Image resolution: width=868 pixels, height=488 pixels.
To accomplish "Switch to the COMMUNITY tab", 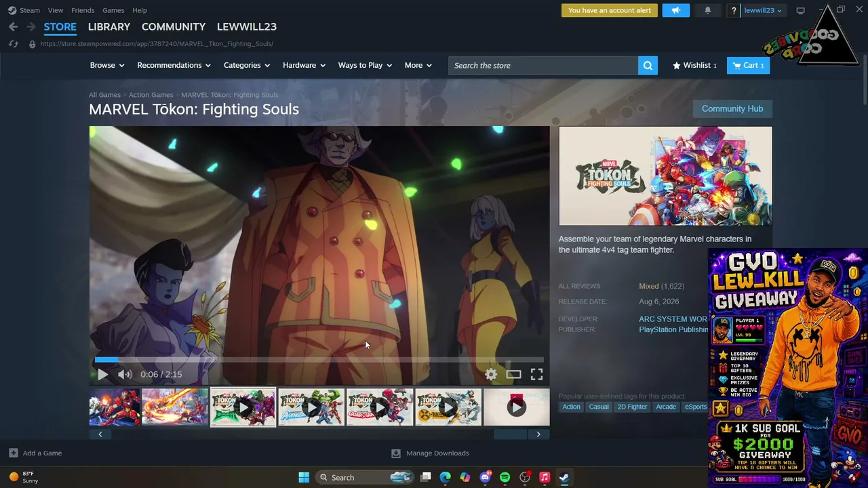I will 174,26.
